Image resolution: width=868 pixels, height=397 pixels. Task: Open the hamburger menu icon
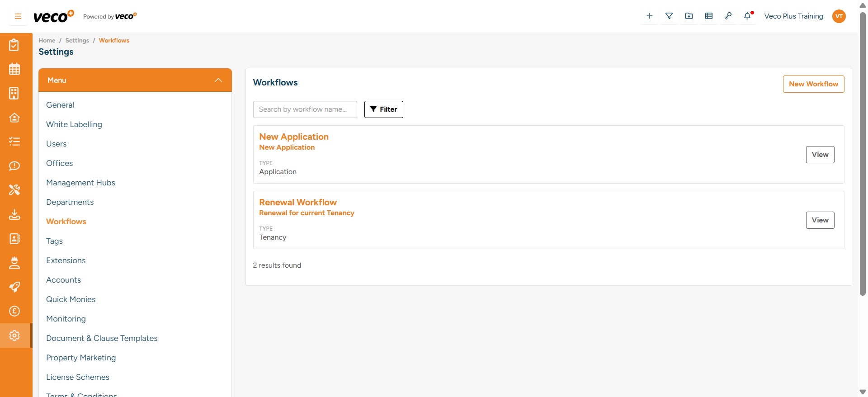point(18,16)
